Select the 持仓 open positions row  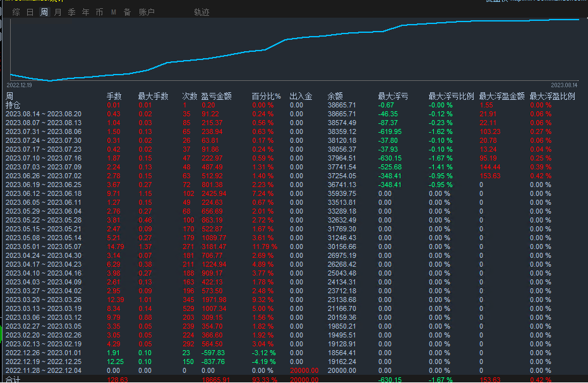pos(13,105)
